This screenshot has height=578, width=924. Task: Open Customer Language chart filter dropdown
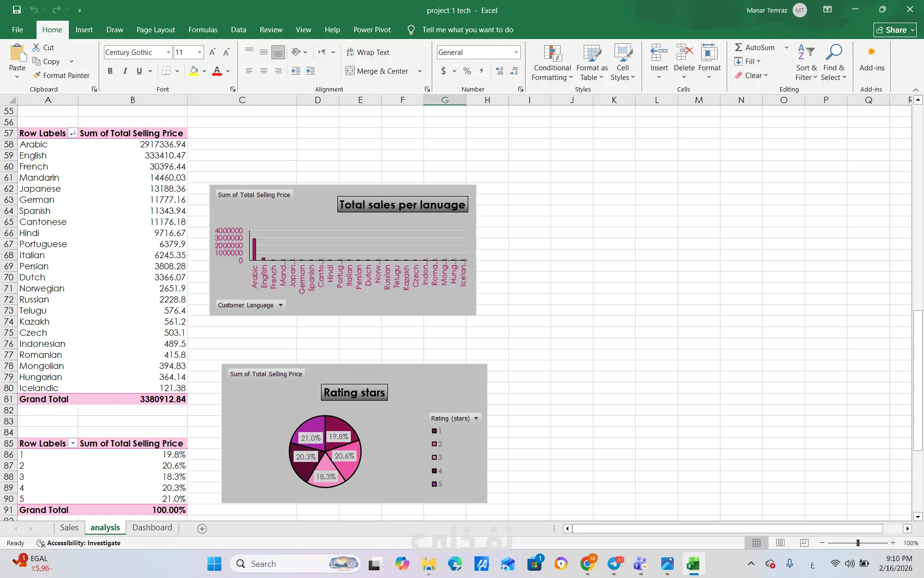click(x=281, y=305)
